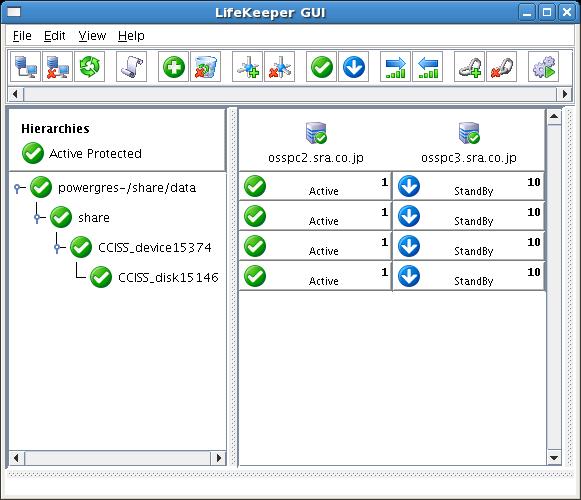Click Active cell for CCISS_disk15146 on osspc2
Screen dimensions: 581x500
[x=315, y=276]
